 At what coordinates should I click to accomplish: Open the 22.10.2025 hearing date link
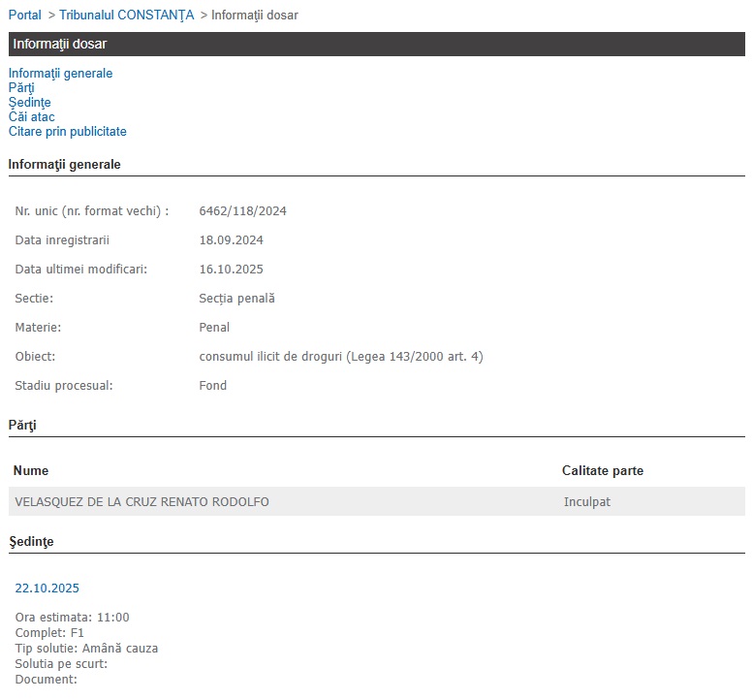click(47, 589)
